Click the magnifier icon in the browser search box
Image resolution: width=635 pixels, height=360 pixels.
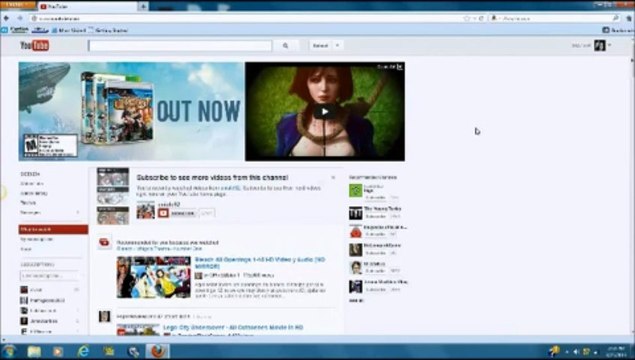[x=615, y=18]
